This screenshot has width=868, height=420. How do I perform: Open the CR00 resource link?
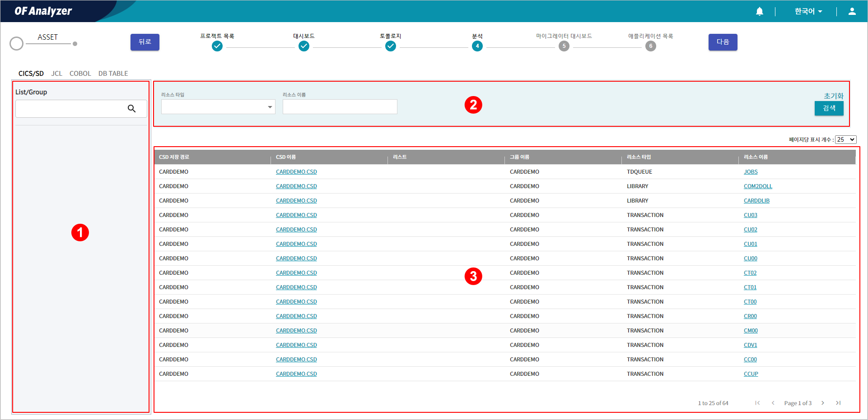[x=750, y=316]
